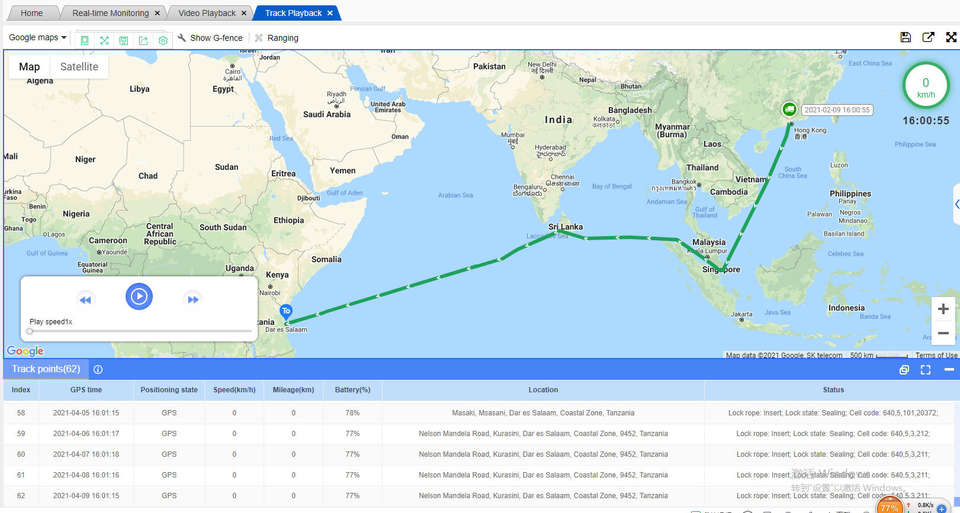Click the playback progress slider handle
Screen dimensions: 960x513
(29, 331)
